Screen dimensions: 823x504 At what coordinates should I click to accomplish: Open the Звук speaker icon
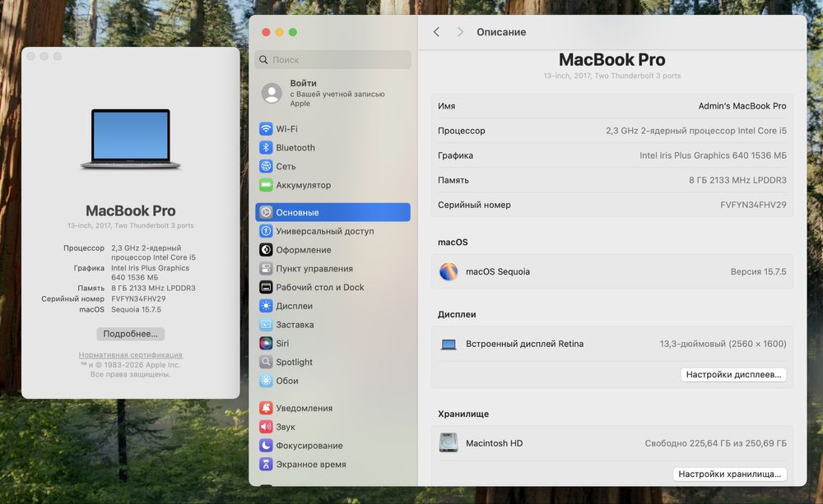(266, 427)
